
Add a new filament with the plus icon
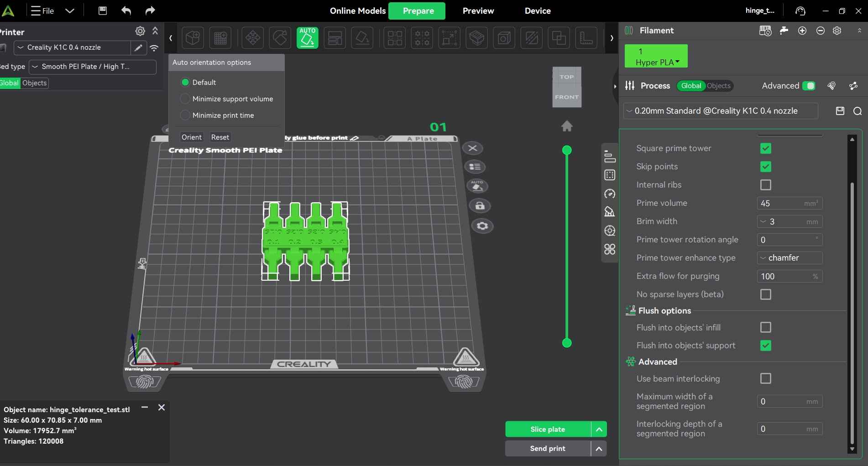point(802,31)
